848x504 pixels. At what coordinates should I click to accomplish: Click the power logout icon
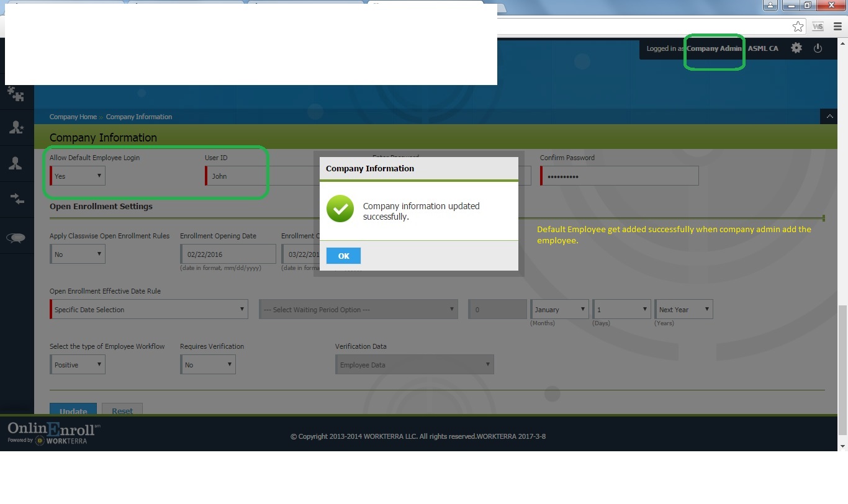click(818, 48)
